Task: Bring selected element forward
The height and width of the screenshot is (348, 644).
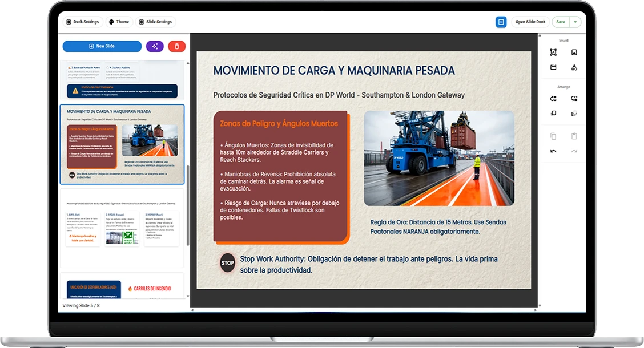Action: [553, 99]
